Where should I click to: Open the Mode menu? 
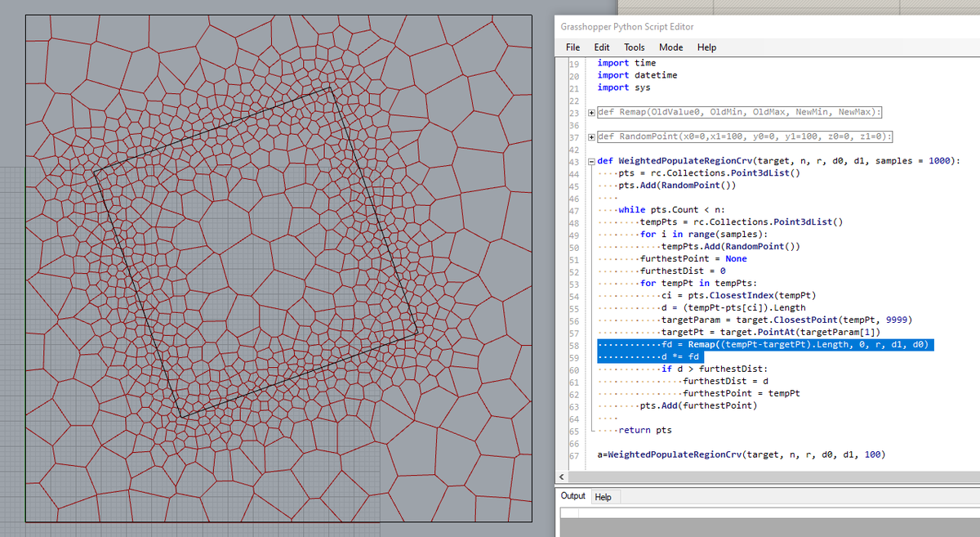tap(671, 47)
